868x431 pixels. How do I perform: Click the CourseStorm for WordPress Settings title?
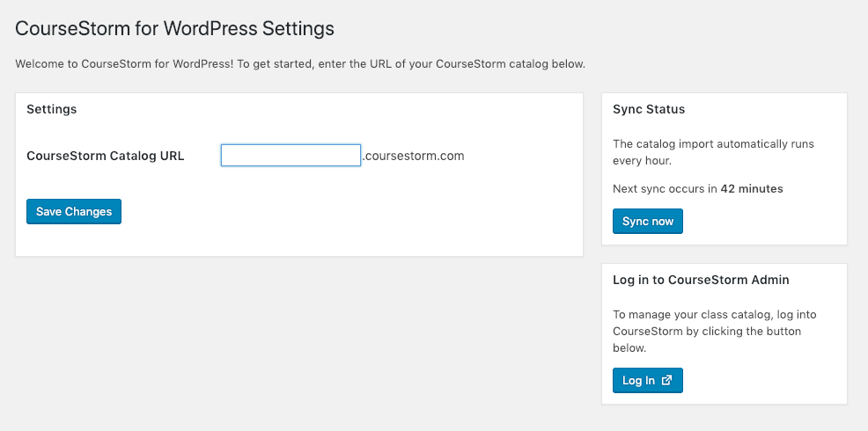tap(174, 28)
